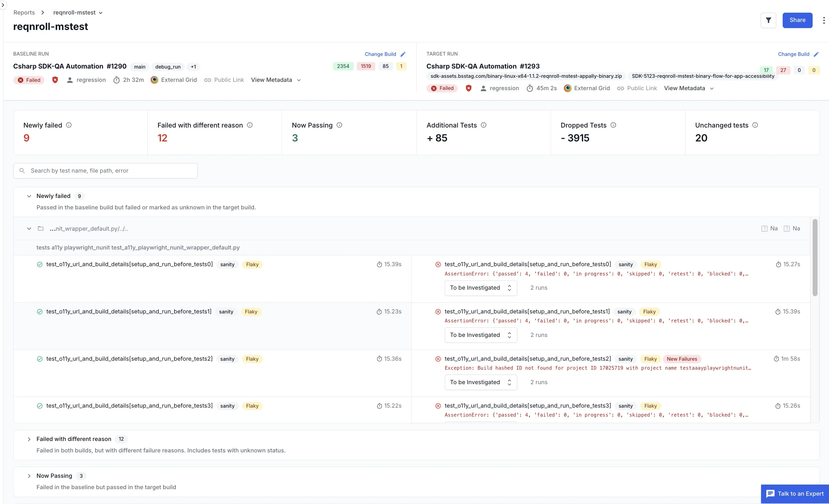This screenshot has width=829, height=504.
Task: Click the Newly failed list scrollbar
Action: (x=814, y=257)
